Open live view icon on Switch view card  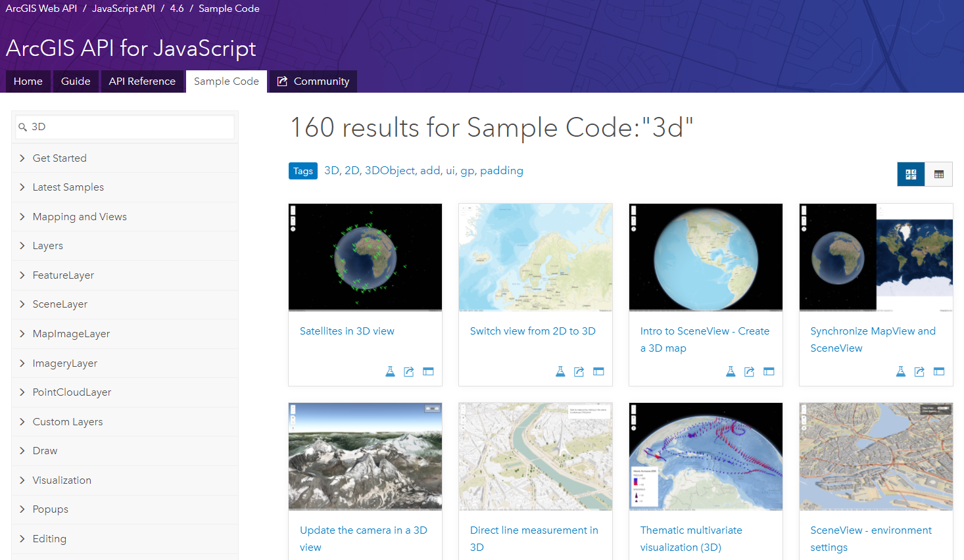coord(598,371)
